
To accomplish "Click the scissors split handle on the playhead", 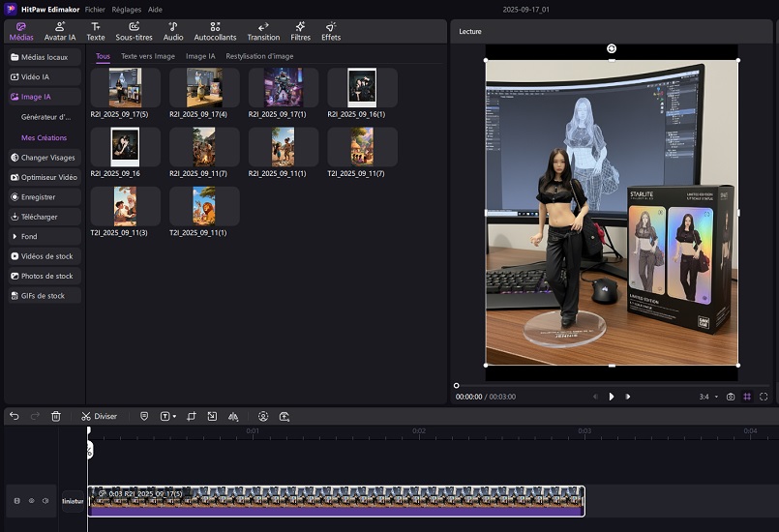I will (x=89, y=451).
